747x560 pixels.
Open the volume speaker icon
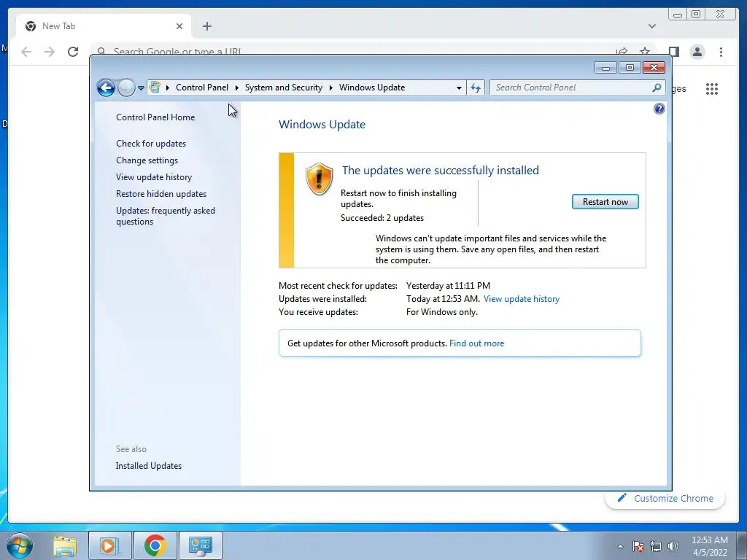(673, 546)
